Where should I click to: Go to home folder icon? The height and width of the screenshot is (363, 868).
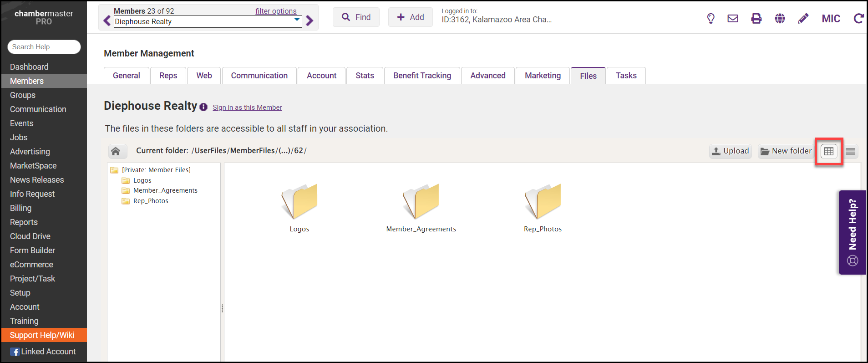tap(116, 151)
